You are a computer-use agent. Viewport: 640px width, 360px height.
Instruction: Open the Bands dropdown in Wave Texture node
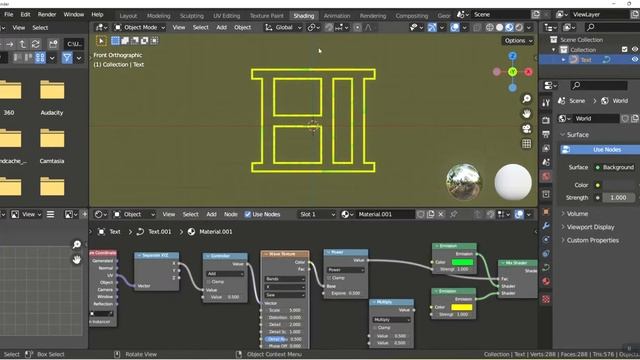coord(285,279)
